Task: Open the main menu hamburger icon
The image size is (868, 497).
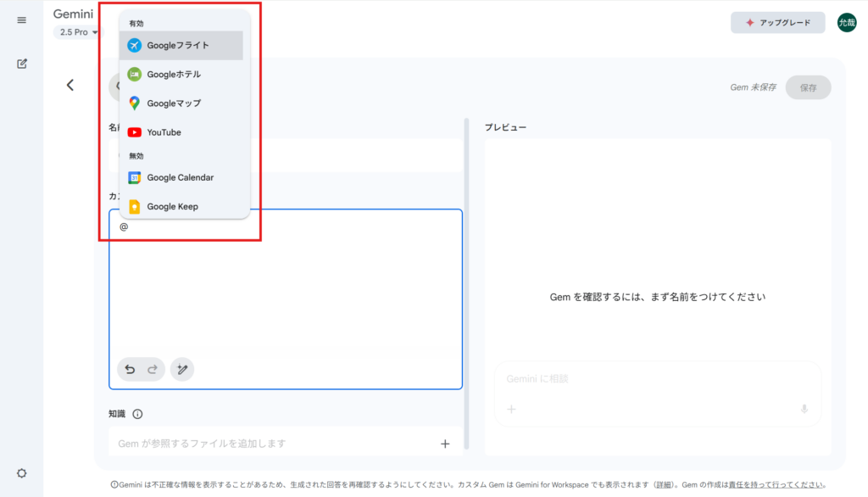Action: click(21, 20)
